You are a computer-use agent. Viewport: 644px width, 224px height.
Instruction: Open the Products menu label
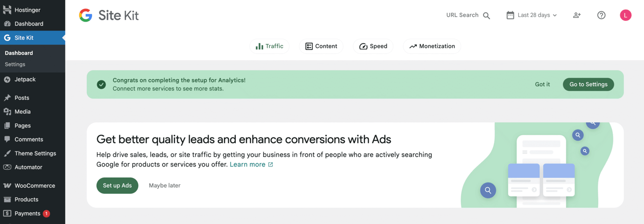tap(26, 200)
